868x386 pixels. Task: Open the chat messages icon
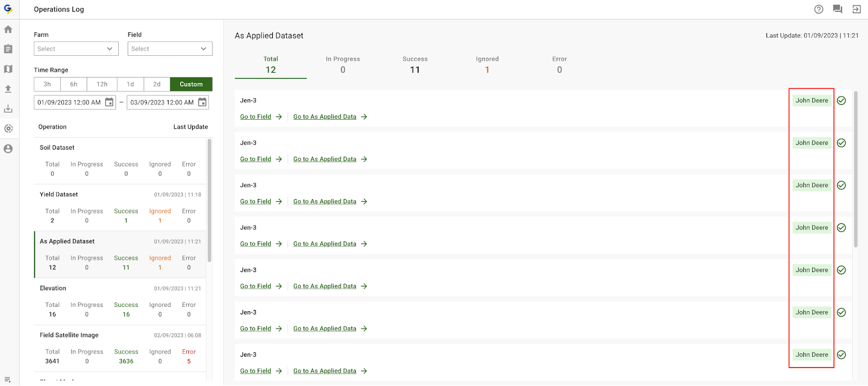point(838,9)
